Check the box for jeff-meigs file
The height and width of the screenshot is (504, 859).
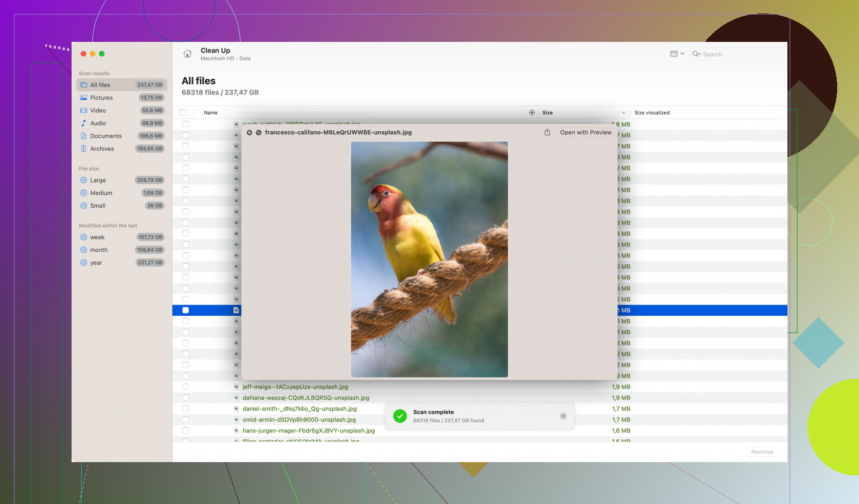(186, 387)
